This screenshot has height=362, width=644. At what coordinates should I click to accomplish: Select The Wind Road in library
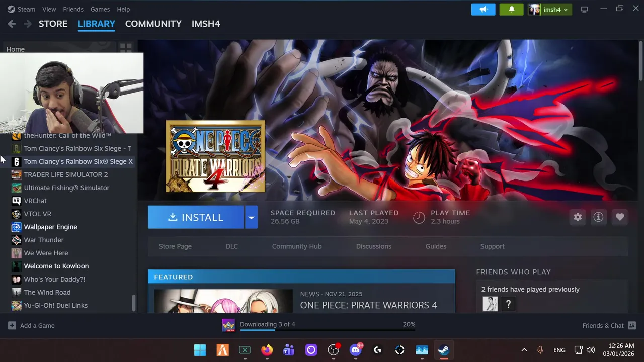(x=47, y=292)
